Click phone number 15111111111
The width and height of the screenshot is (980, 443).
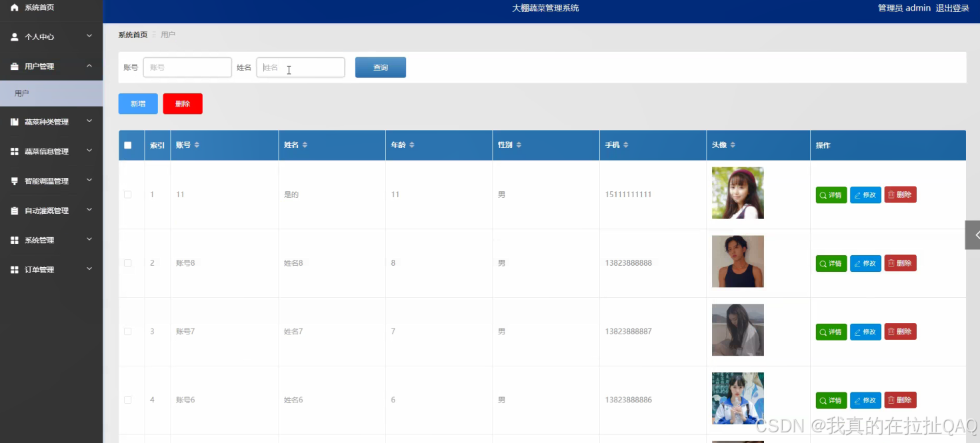tap(629, 195)
